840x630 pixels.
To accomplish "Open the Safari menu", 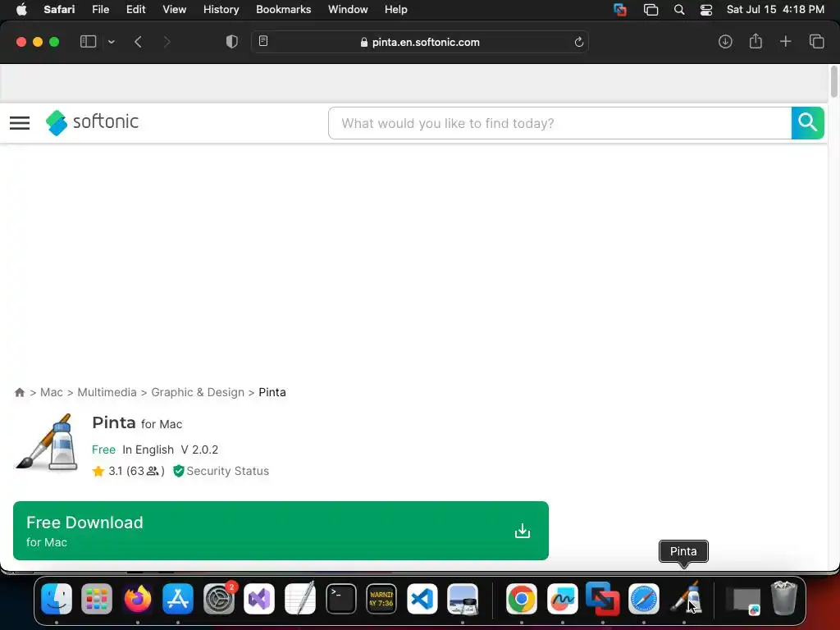I will 59,10.
